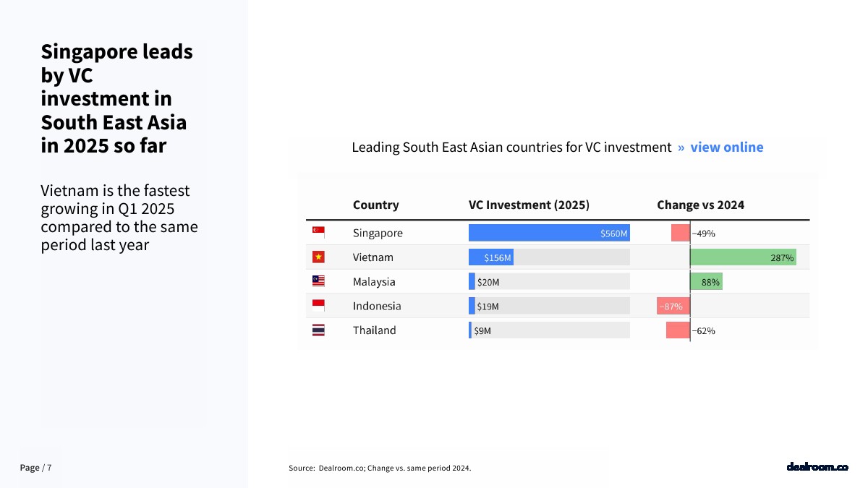Select the Country column header
868x488 pixels.
pyautogui.click(x=375, y=205)
